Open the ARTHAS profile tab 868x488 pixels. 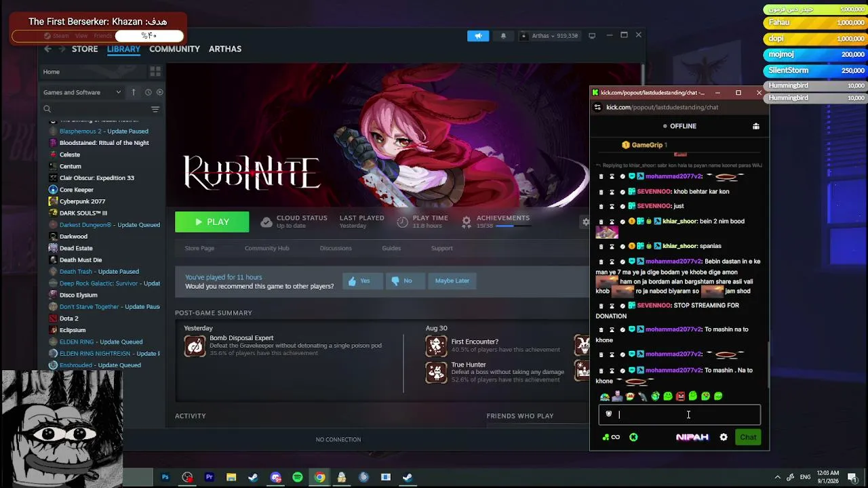point(225,49)
